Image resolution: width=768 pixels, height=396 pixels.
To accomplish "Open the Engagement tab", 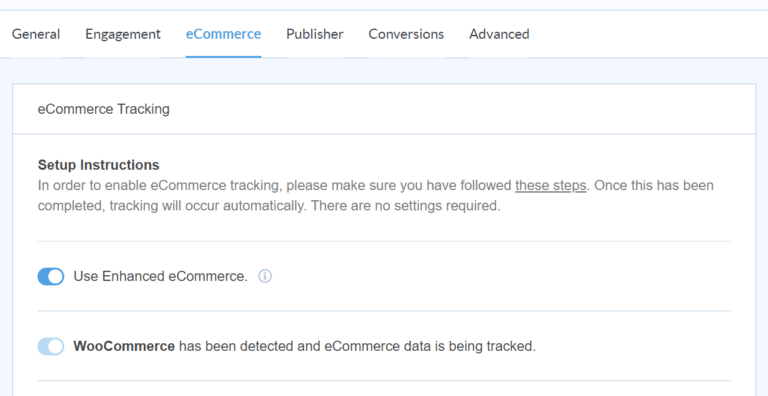I will coord(123,34).
